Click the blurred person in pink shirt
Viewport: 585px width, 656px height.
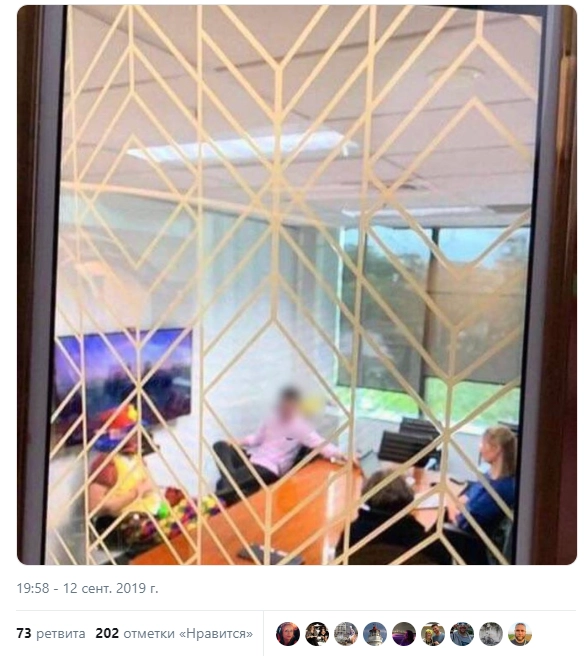click(x=285, y=437)
